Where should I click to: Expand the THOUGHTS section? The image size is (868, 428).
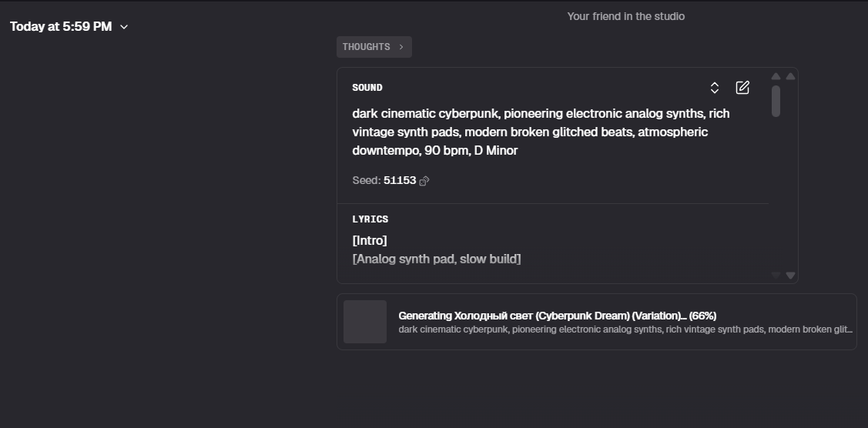pos(374,47)
